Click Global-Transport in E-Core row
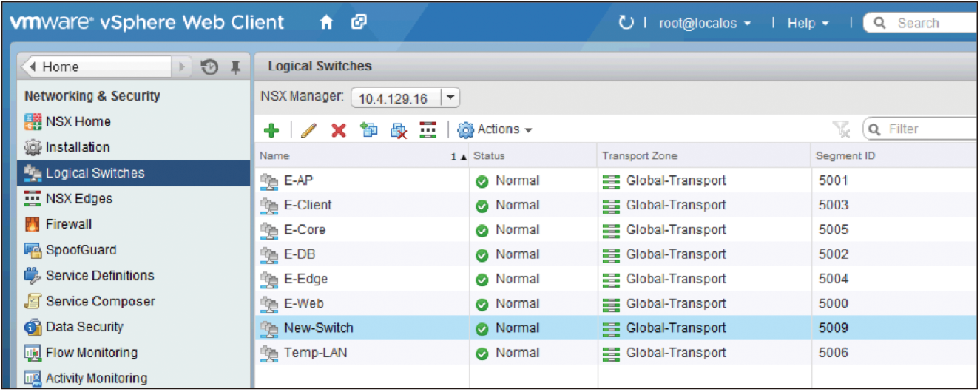The height and width of the screenshot is (392, 980). tap(676, 229)
